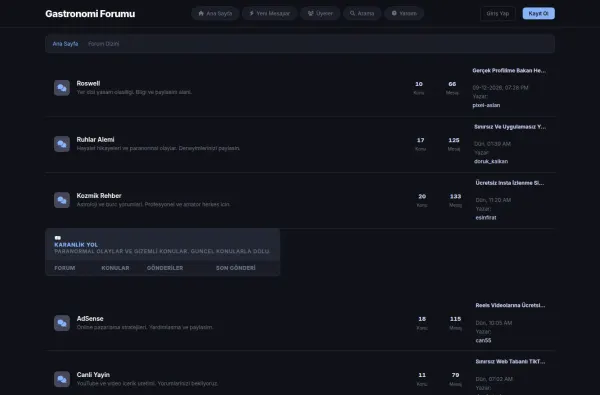Image resolution: width=600 pixels, height=395 pixels.
Task: Click the Canli Yayin forum chat-bubble icon
Action: point(62,379)
